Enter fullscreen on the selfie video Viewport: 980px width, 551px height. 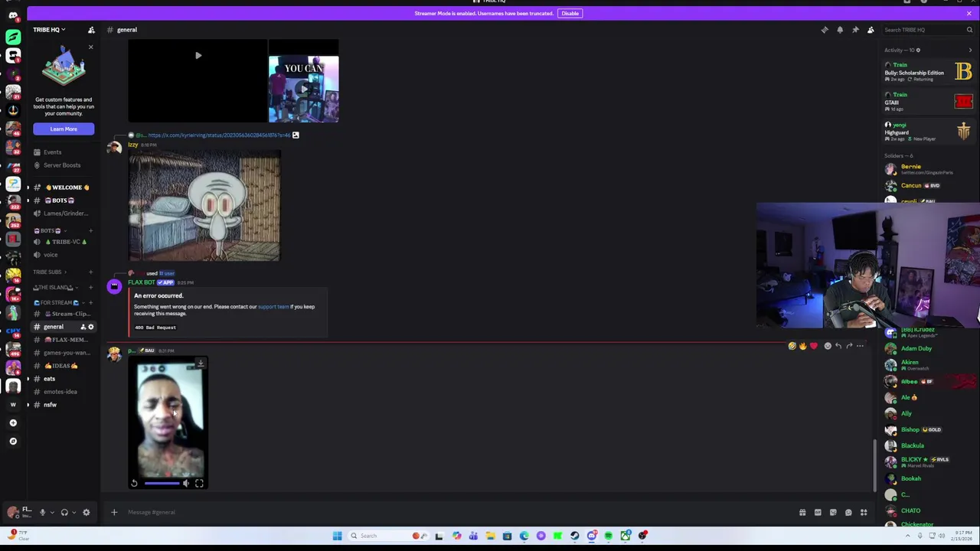point(199,483)
